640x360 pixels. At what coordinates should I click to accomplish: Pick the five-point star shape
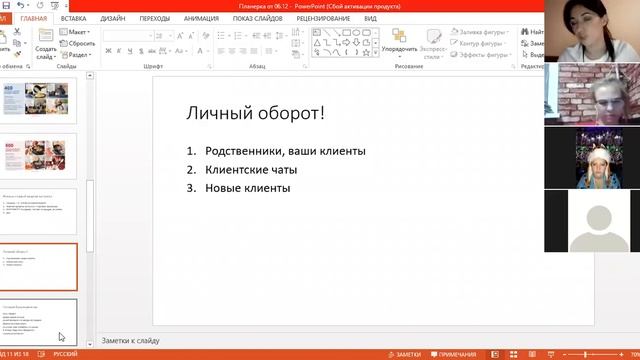(x=366, y=52)
